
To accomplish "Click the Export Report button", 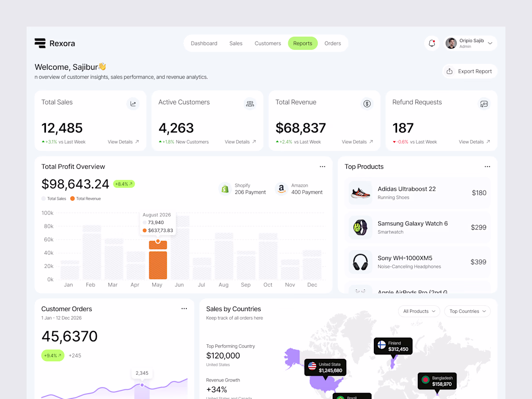I will [x=470, y=71].
